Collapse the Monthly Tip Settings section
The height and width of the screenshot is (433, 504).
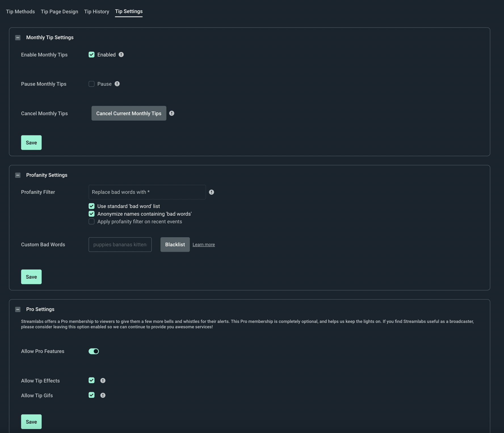(x=18, y=37)
